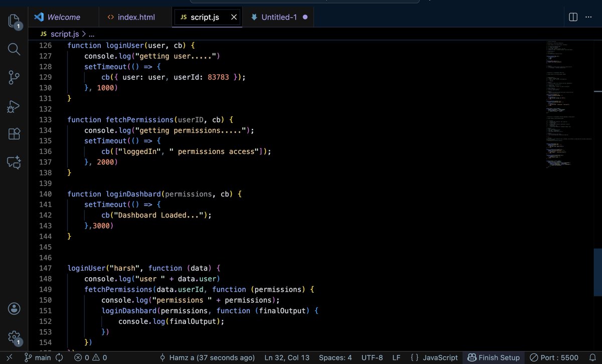The width and height of the screenshot is (602, 364).
Task: Change end of line via LF
Action: click(x=396, y=357)
